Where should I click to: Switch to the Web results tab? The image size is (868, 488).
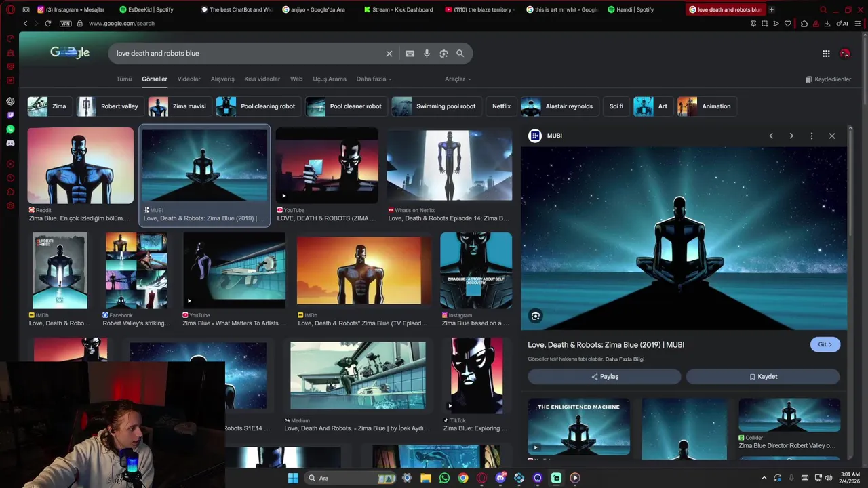(x=296, y=79)
